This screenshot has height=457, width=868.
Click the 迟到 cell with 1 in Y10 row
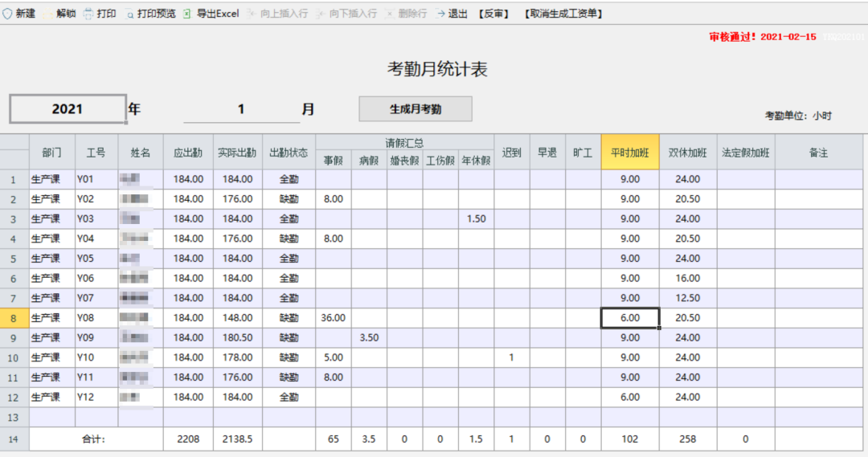point(512,357)
